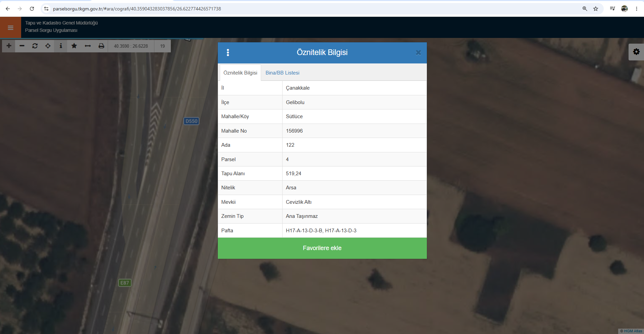The width and height of the screenshot is (644, 334).
Task: Click the İlçe row label
Action: pyautogui.click(x=225, y=102)
